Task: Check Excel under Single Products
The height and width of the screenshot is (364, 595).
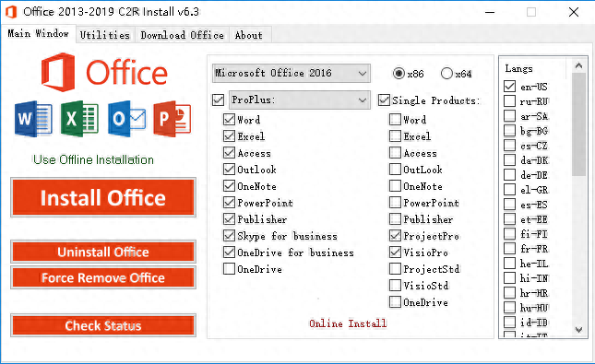Action: coord(395,136)
